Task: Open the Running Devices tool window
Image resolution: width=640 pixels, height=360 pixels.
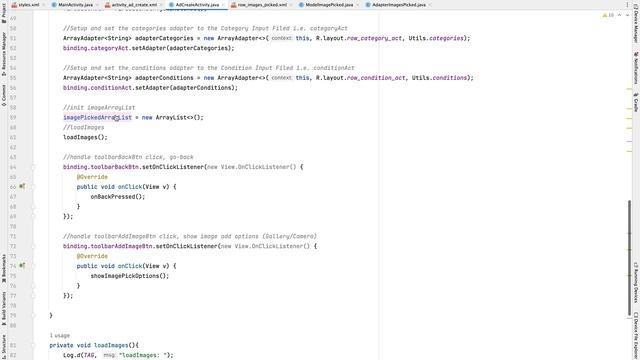Action: click(x=636, y=282)
